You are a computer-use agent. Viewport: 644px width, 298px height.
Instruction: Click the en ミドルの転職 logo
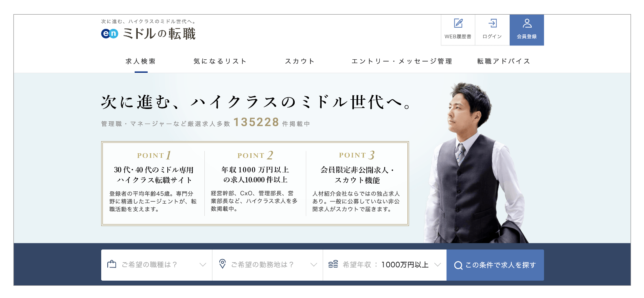[x=148, y=34]
